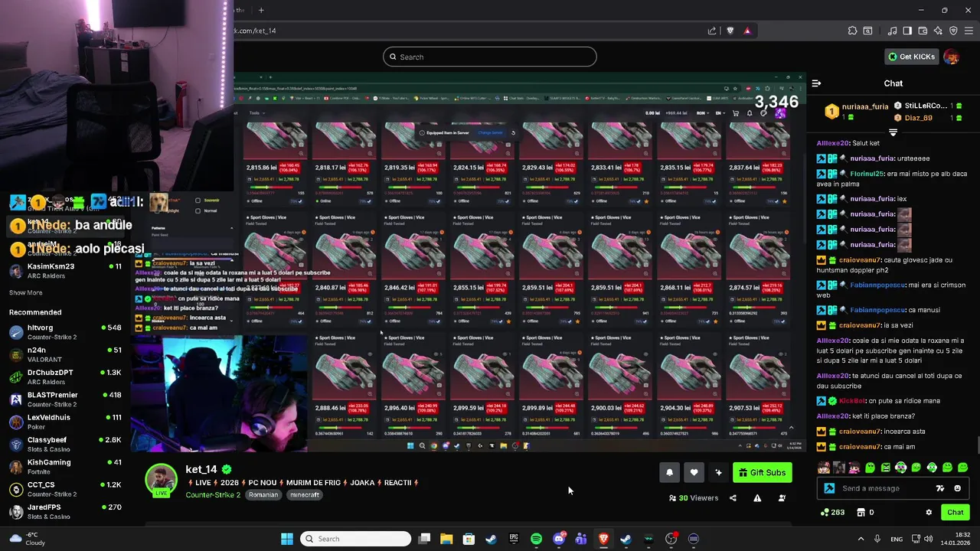Open the Brave VPN icon

953,31
